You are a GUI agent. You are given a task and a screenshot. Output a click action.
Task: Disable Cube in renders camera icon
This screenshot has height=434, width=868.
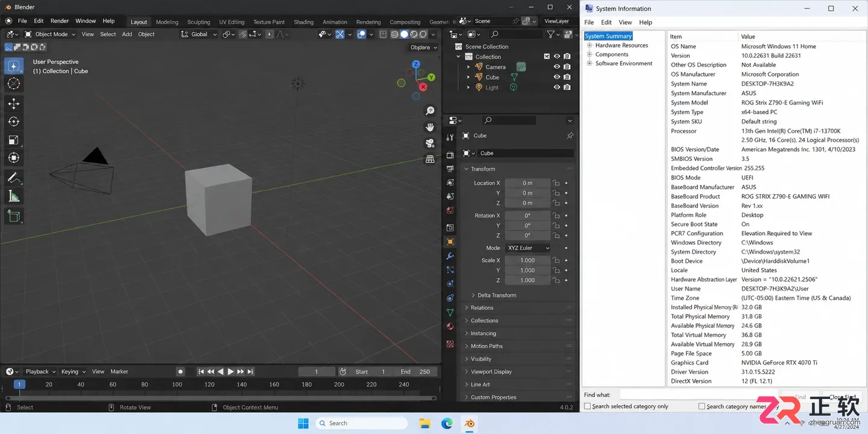(567, 77)
